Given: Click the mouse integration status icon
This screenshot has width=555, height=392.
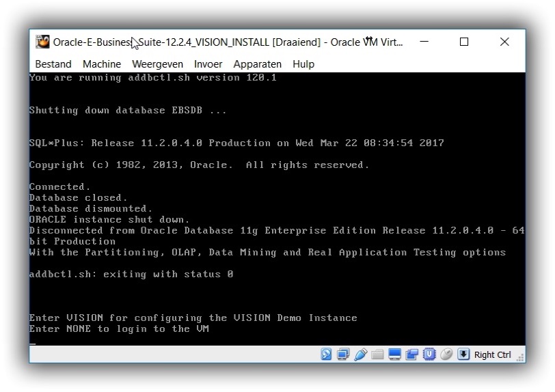Looking at the screenshot, I should [x=446, y=354].
